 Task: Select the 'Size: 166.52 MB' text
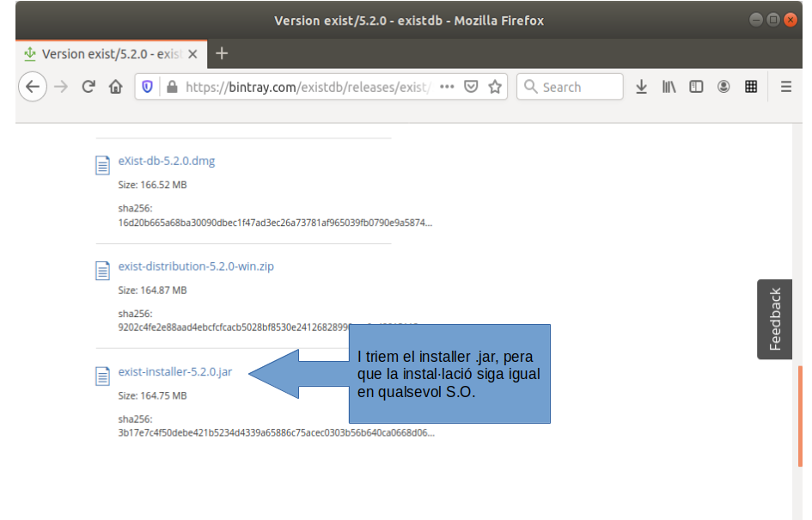pyautogui.click(x=152, y=185)
